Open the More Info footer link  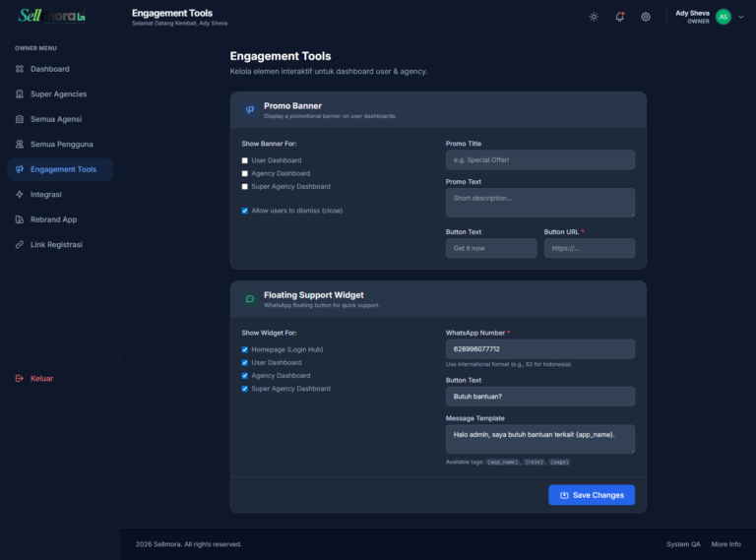tap(726, 544)
